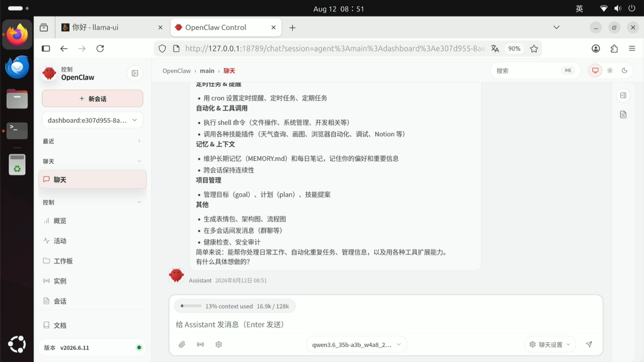Expand the 最近 recent section

pyautogui.click(x=92, y=141)
